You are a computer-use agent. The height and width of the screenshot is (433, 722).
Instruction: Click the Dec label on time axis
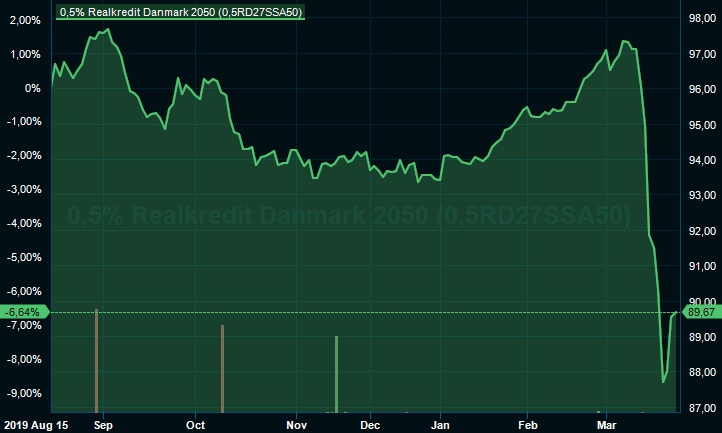(370, 424)
